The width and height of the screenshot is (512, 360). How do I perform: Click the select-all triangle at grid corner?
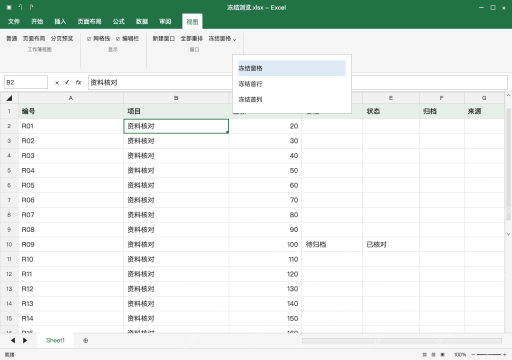click(x=9, y=98)
